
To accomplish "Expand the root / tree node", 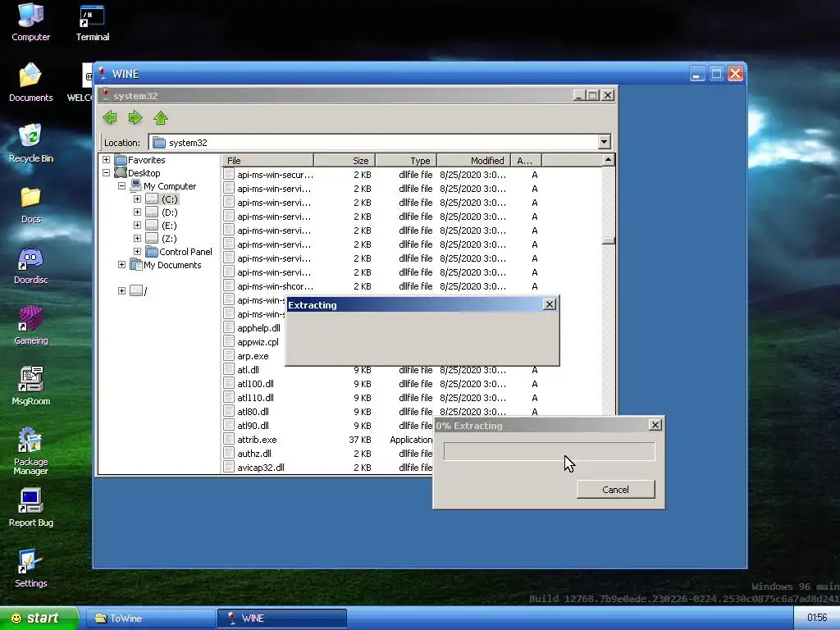I will pos(121,291).
